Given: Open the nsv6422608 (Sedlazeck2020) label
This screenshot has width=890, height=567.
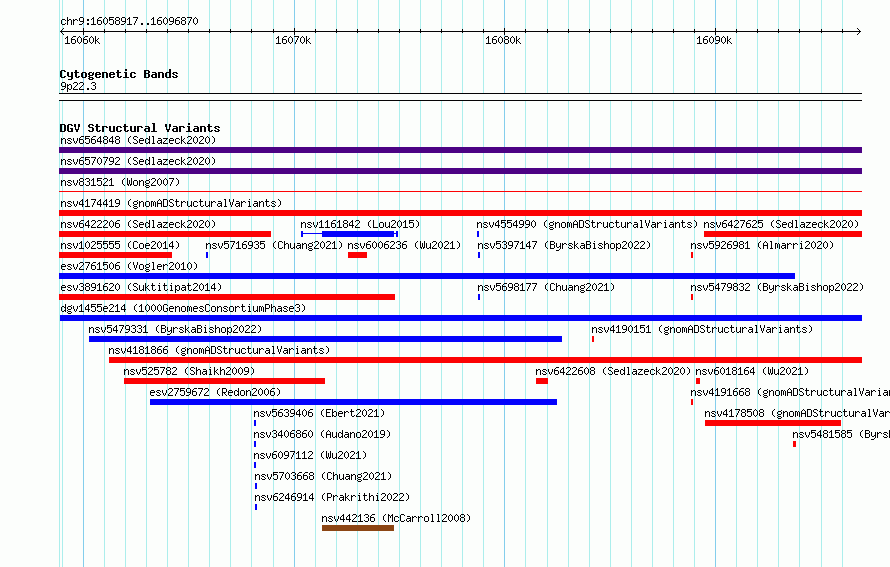Looking at the screenshot, I should [613, 371].
